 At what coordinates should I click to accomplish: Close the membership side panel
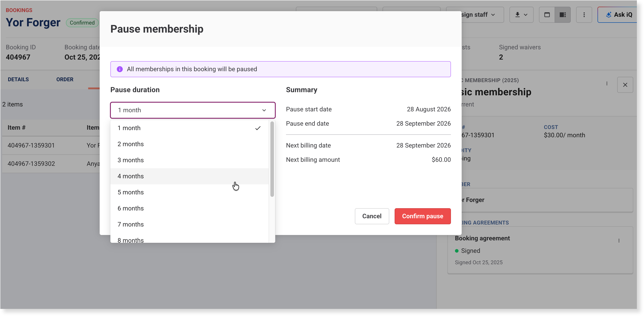(625, 85)
